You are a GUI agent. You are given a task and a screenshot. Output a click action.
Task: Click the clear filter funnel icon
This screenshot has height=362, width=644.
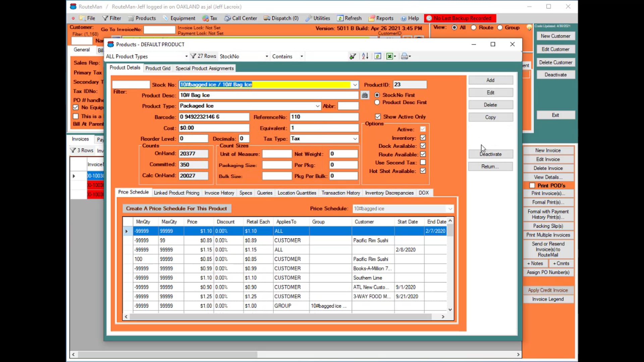[352, 56]
